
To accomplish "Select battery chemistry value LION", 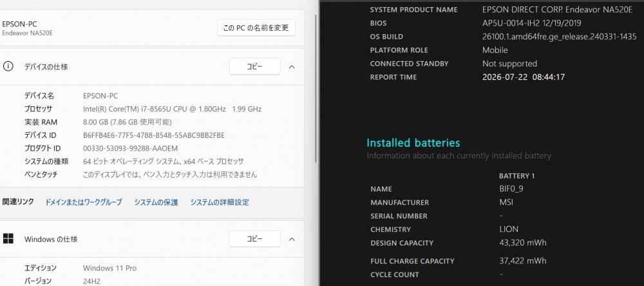I will click(509, 229).
